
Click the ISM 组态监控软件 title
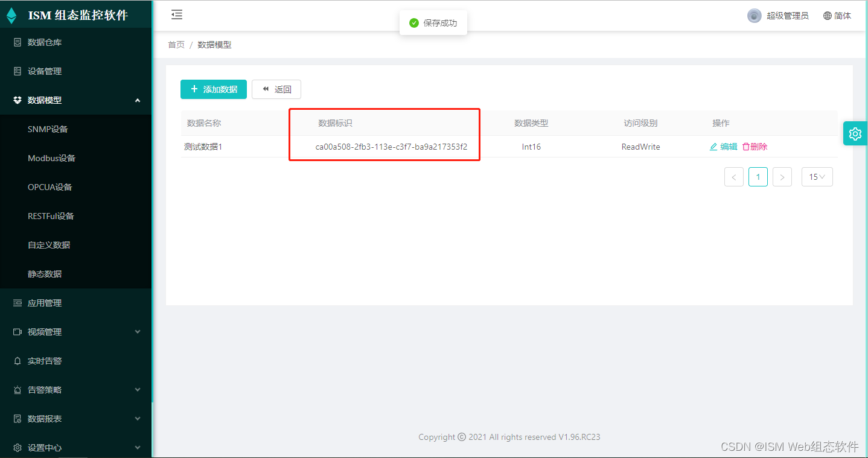(78, 16)
